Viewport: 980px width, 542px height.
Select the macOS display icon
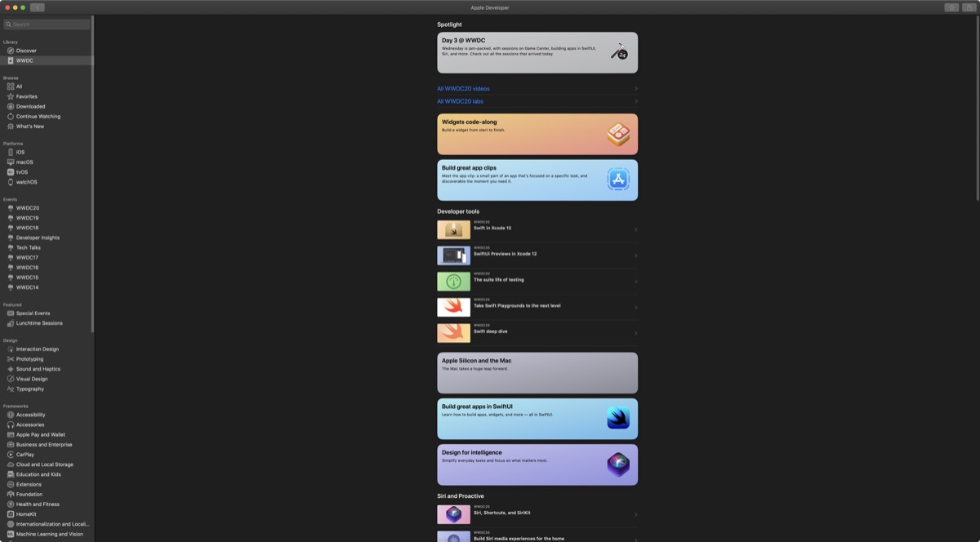[11, 162]
